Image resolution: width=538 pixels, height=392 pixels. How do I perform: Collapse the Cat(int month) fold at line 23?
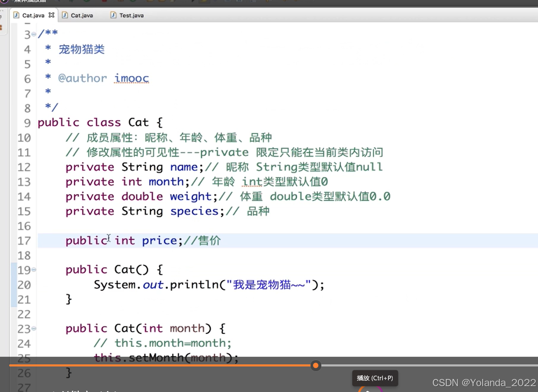coord(34,329)
